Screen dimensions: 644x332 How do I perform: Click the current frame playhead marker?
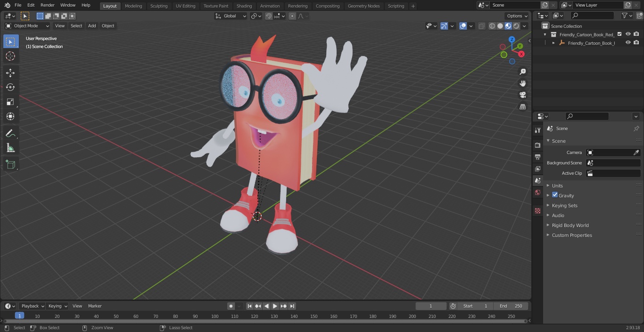point(19,316)
